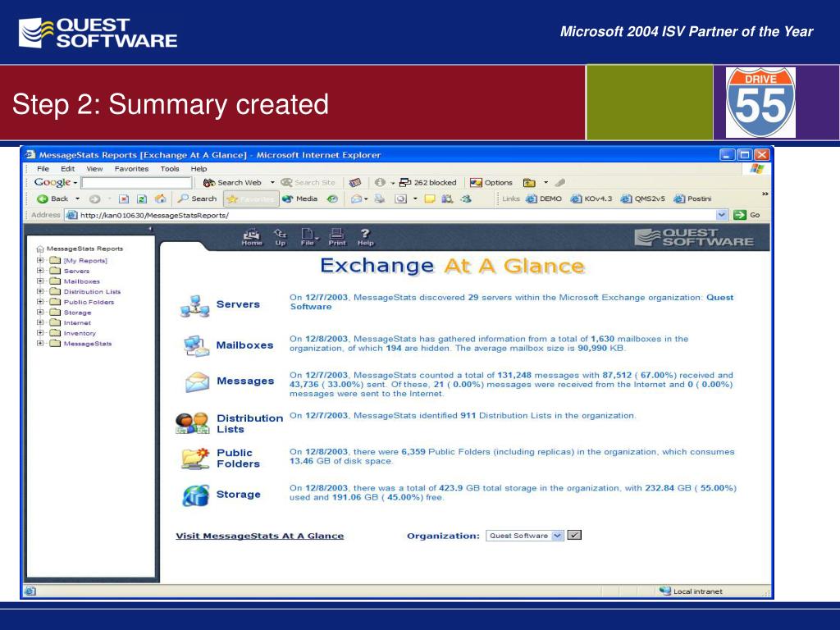Click the QMS2v5 link in Links bar
The height and width of the screenshot is (630, 840).
[642, 199]
